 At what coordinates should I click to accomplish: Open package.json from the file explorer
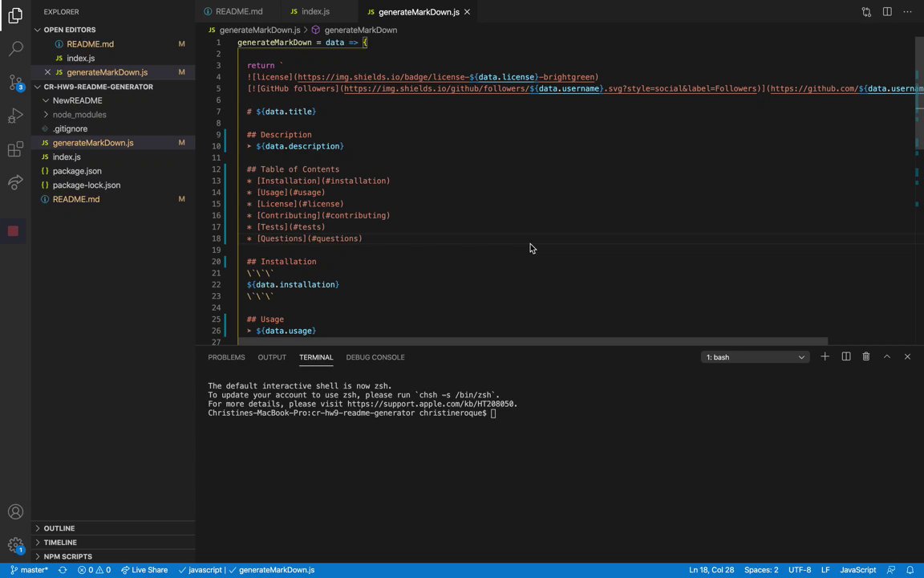pos(77,171)
